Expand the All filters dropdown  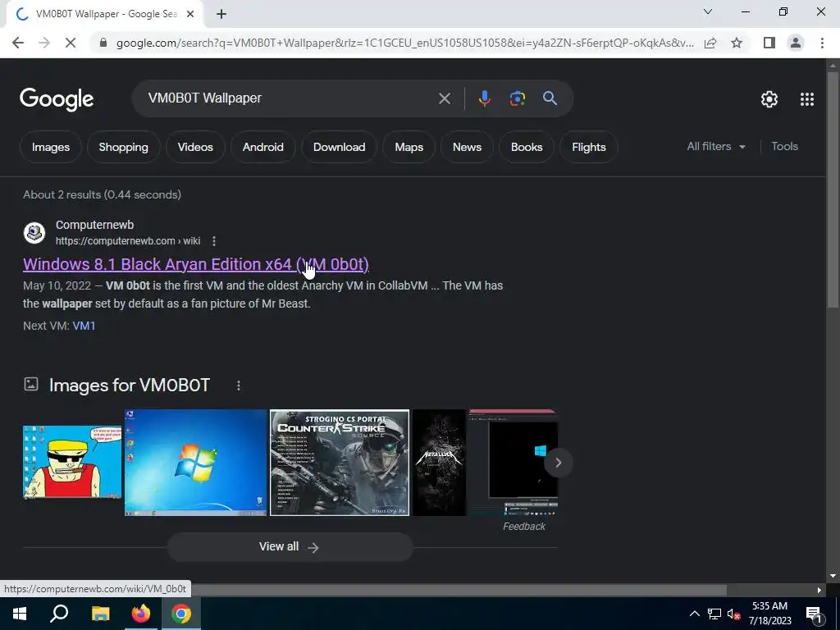coord(716,146)
